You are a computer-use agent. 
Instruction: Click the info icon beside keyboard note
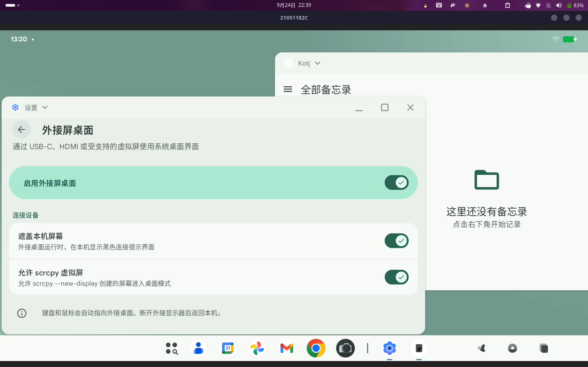22,313
